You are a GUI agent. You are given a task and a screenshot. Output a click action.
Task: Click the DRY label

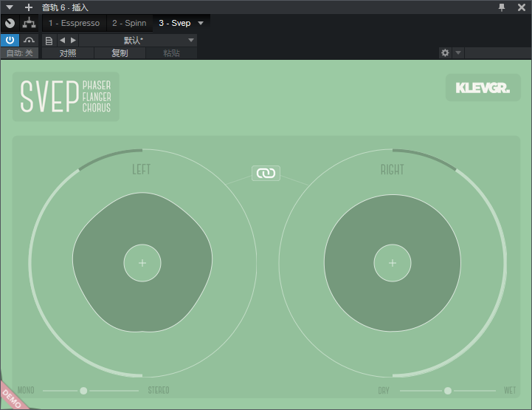tap(384, 391)
